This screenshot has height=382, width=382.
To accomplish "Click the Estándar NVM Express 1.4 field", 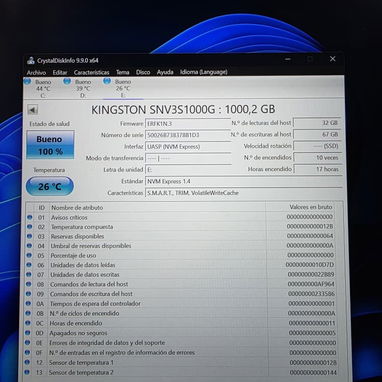I will [243, 181].
